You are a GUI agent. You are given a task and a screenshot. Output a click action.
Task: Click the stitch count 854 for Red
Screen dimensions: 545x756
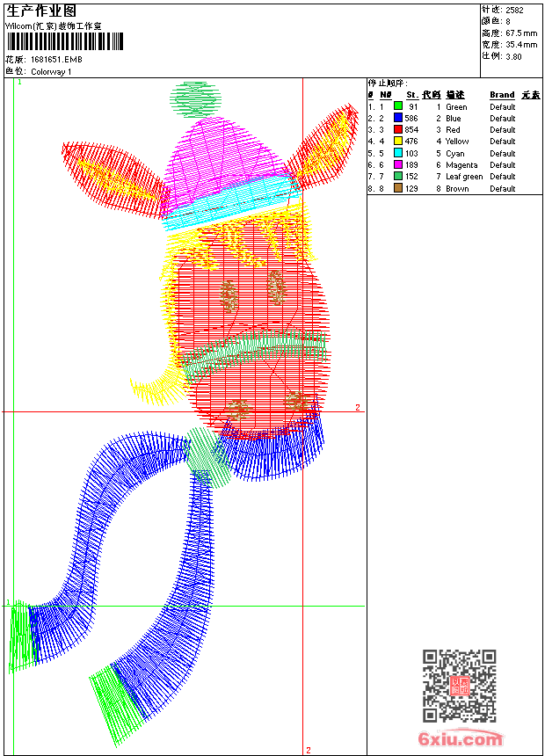click(x=411, y=130)
